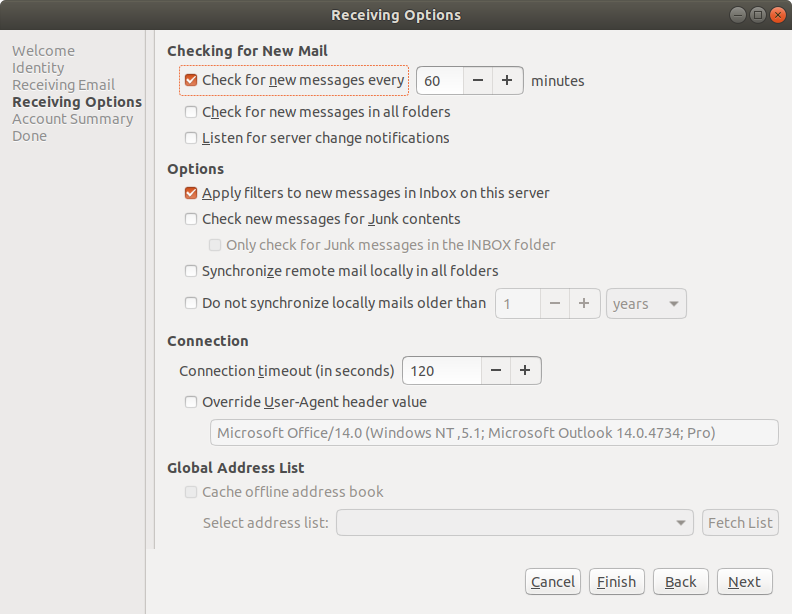
Task: Click the Finish button
Action: pyautogui.click(x=616, y=582)
